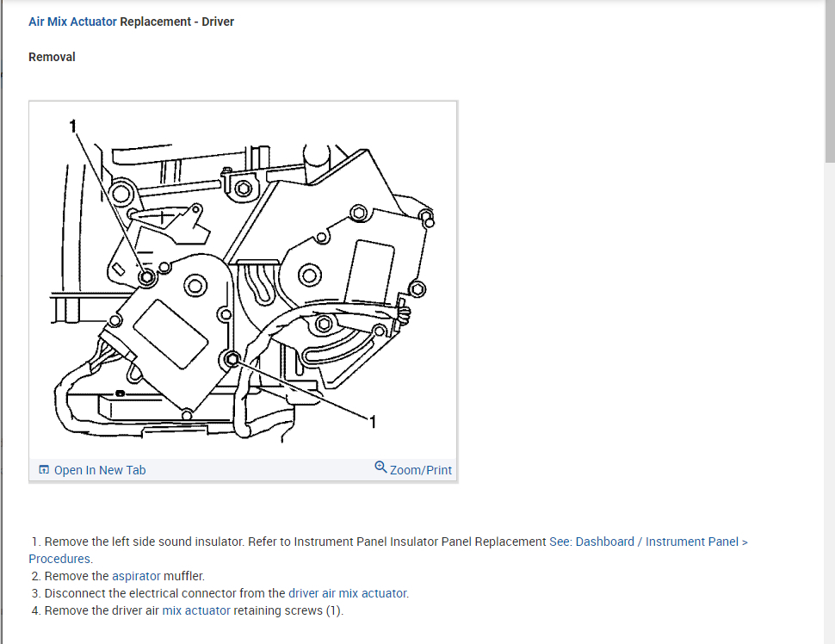Open the diagram via Open In New Tab text

point(100,470)
